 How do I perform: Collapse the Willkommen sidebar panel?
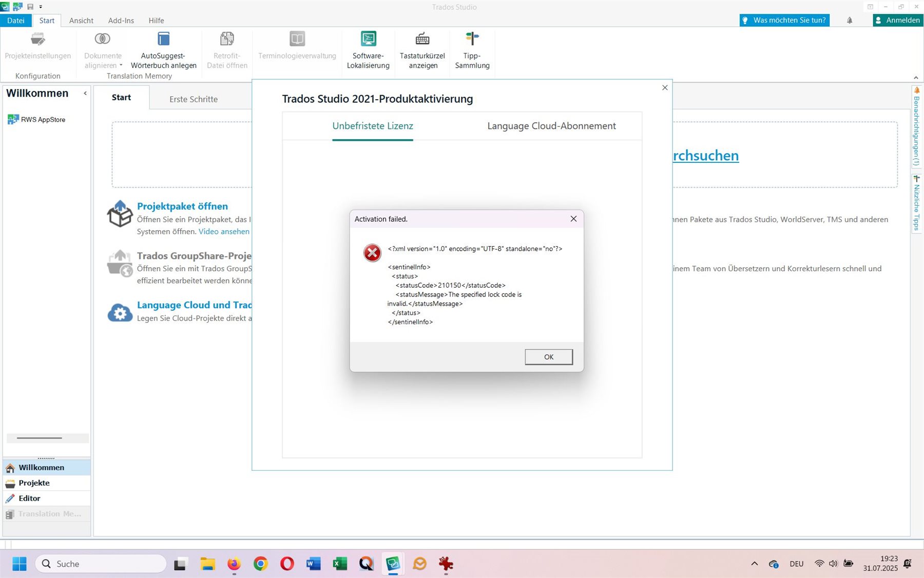pos(85,93)
